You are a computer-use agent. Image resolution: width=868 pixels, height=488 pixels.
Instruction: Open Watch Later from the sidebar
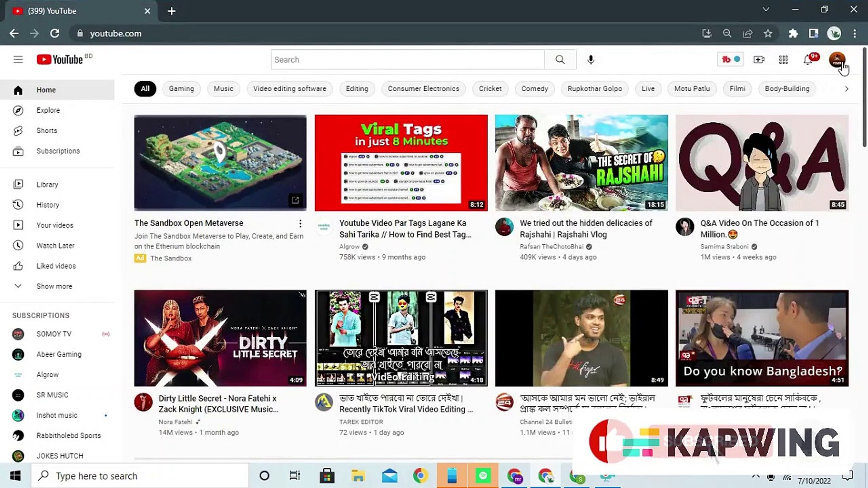55,245
